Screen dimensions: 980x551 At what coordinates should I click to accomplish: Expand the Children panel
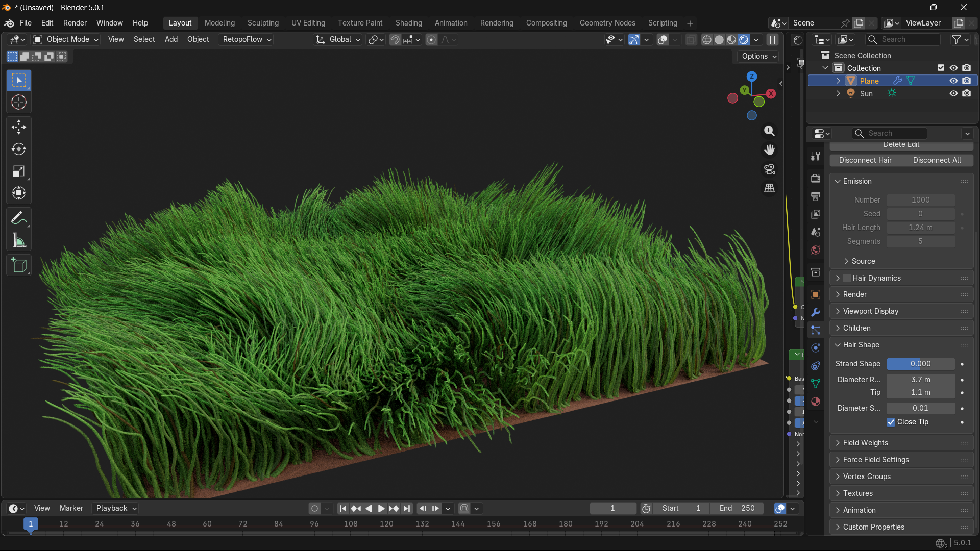[x=901, y=328]
